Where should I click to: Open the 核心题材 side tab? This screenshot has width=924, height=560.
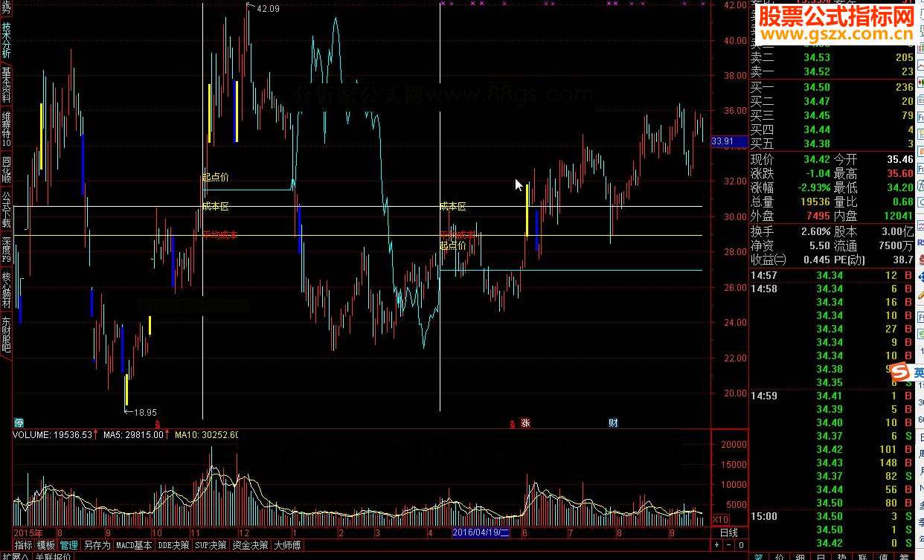[6, 291]
